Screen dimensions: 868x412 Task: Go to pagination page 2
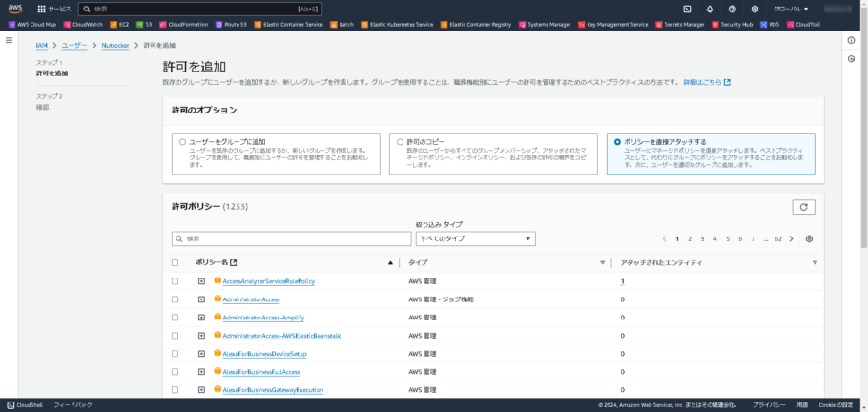690,238
